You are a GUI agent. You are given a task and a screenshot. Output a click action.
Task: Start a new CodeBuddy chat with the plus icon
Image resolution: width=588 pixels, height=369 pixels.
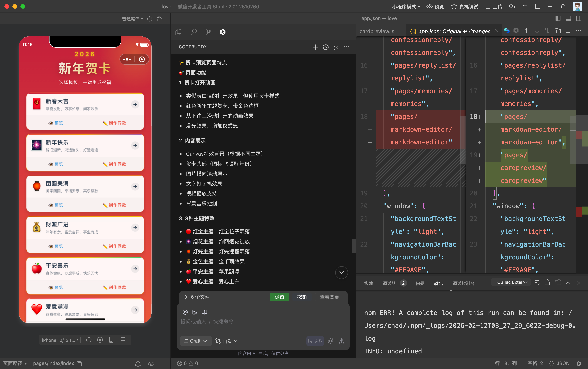click(x=315, y=47)
